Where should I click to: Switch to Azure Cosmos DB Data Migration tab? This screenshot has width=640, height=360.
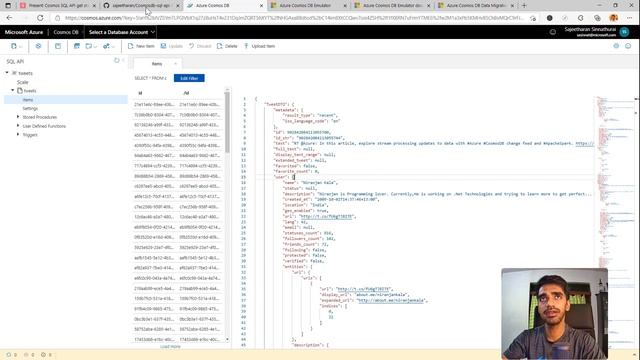click(476, 6)
